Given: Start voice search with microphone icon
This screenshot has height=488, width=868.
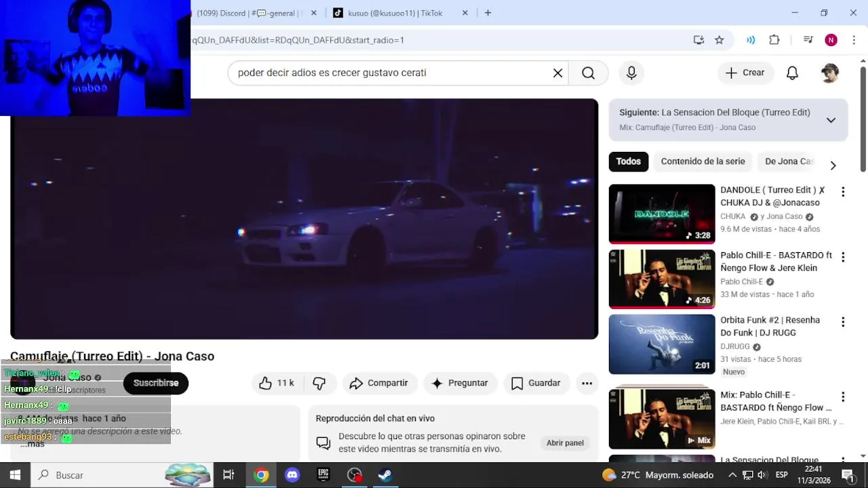Looking at the screenshot, I should (631, 73).
